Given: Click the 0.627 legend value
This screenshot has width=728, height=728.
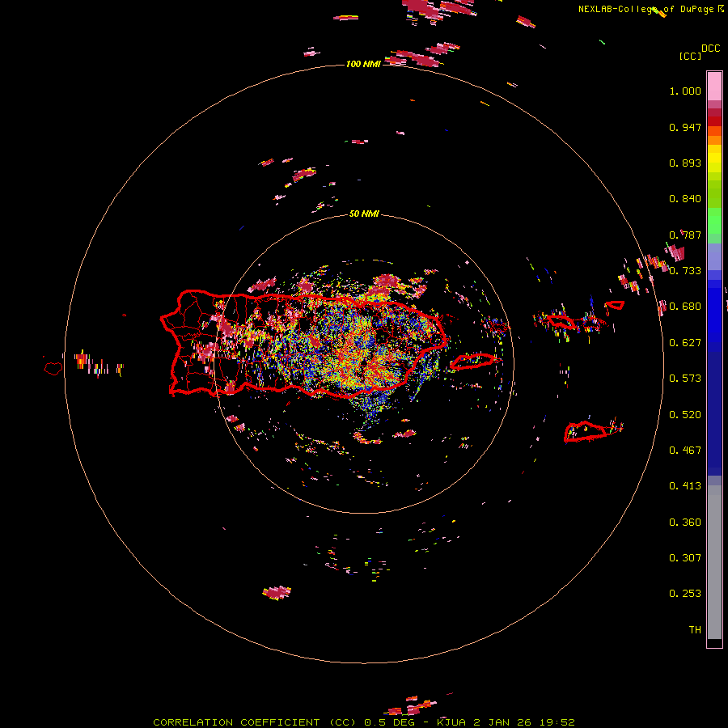Looking at the screenshot, I should point(685,343).
